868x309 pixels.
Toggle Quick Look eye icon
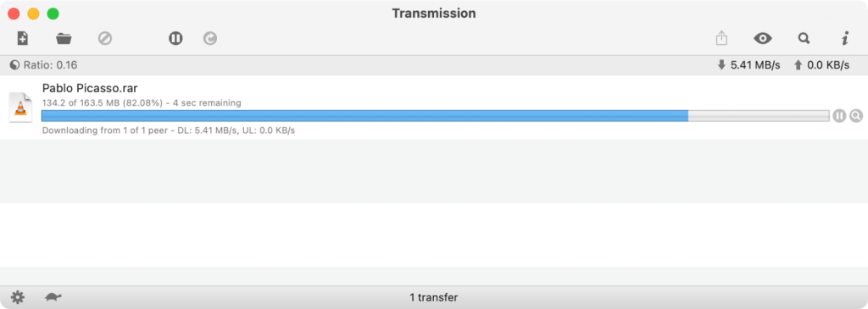coord(763,38)
